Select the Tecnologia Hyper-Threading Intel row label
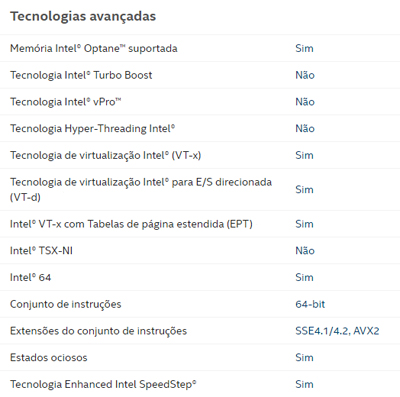The image size is (400, 397). click(x=92, y=128)
